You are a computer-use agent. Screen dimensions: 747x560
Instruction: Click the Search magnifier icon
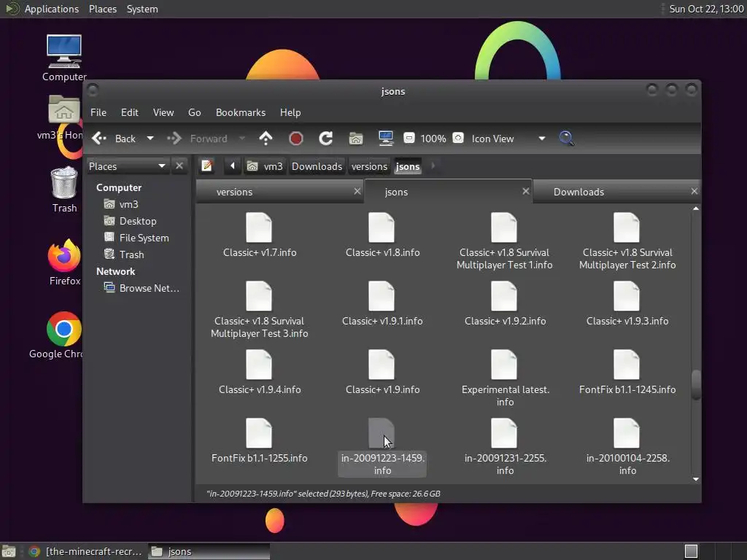click(x=566, y=139)
